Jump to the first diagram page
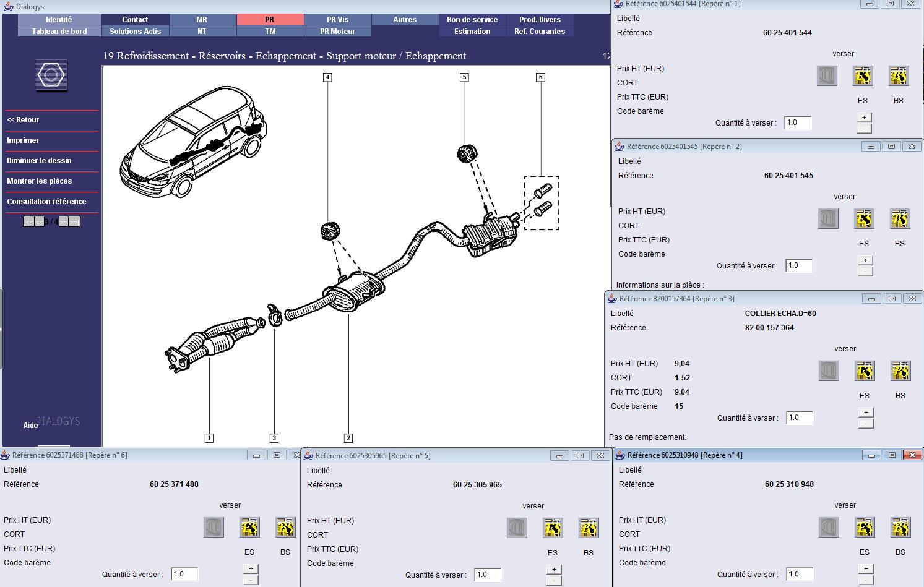 tap(28, 222)
